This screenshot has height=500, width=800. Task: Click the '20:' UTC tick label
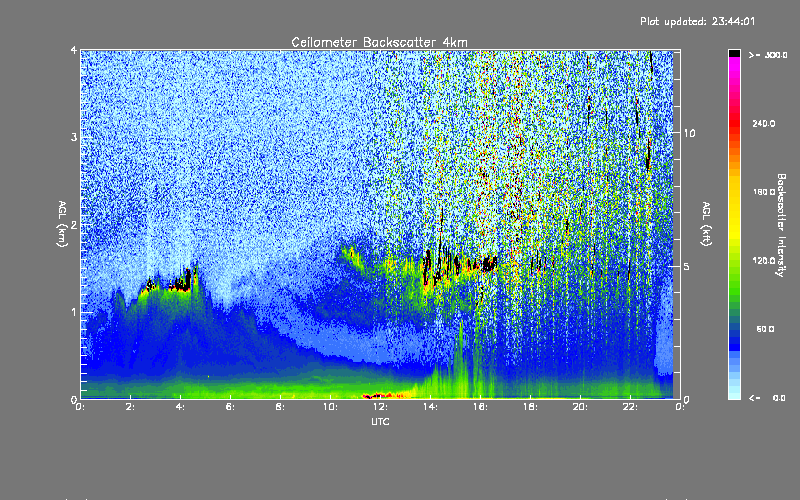[581, 407]
